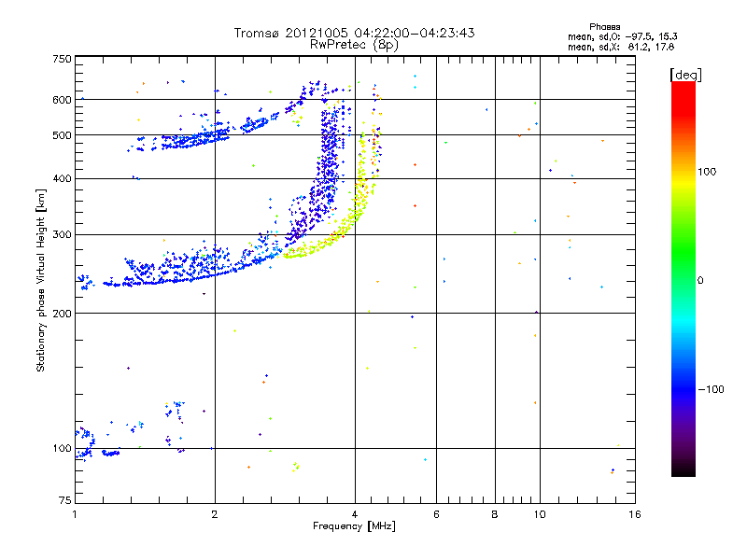Viewport: 747px width, 560px height.
Task: Click the '75' y-axis tick label
Action: 65,500
